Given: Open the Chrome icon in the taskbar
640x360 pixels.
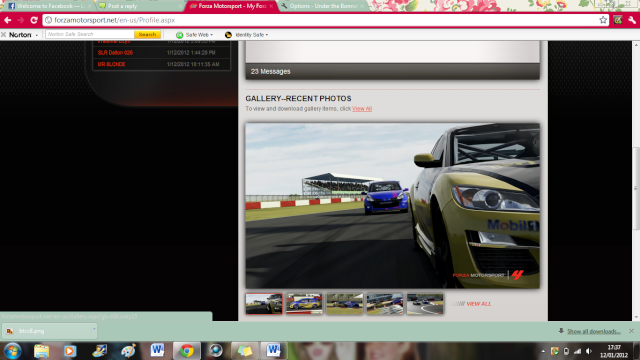Looking at the screenshot, I should coord(187,351).
